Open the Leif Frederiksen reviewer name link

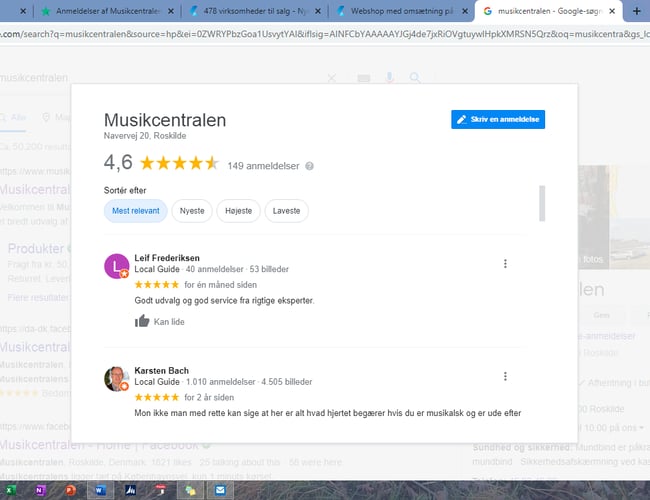tap(167, 258)
